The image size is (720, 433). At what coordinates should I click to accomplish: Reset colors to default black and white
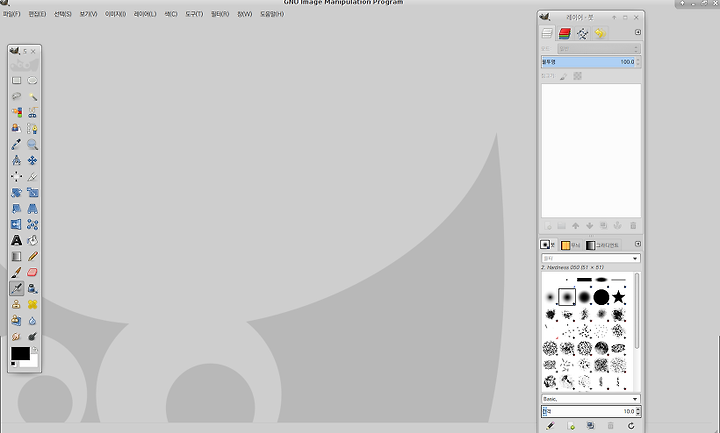coord(14,364)
